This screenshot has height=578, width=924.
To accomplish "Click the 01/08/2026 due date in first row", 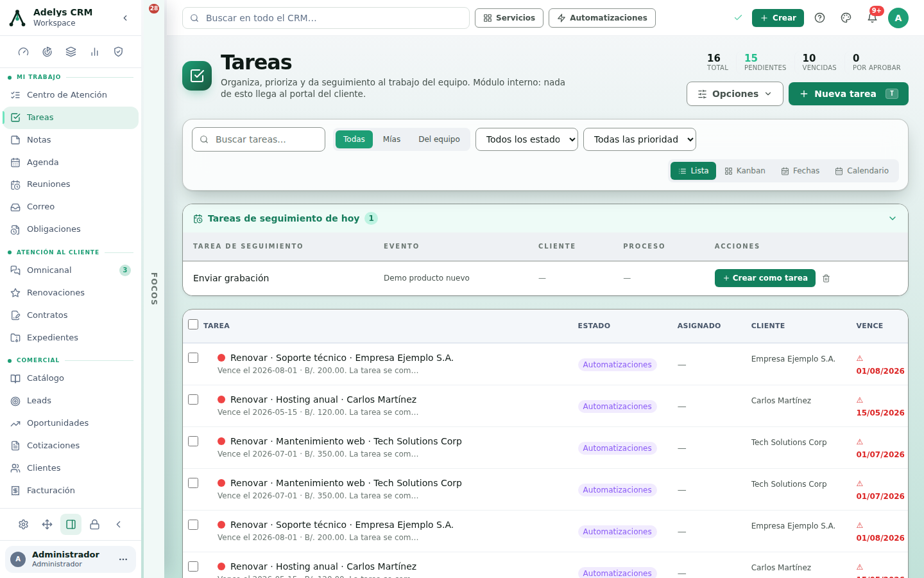I will tap(880, 371).
